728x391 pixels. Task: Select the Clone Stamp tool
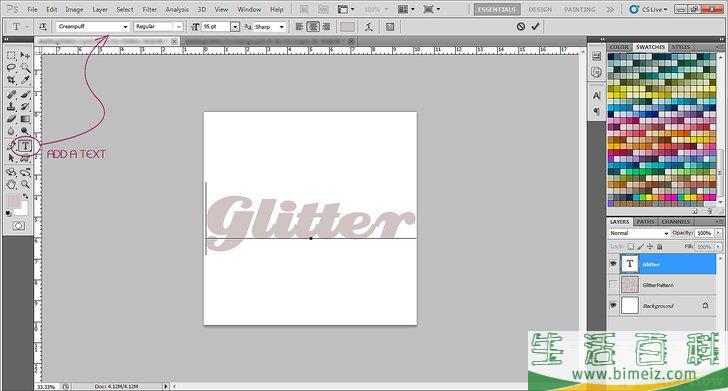11,107
